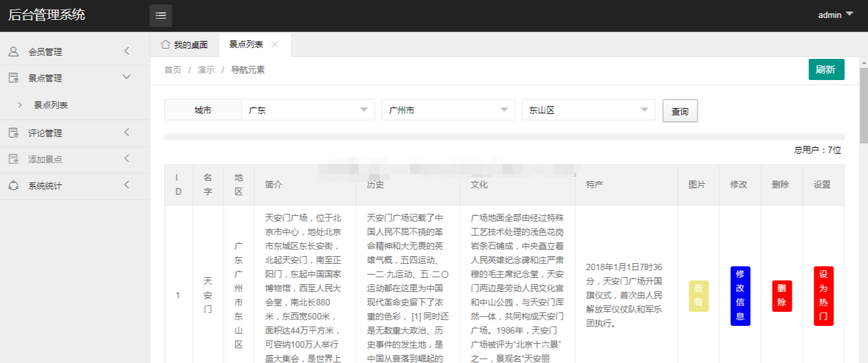Viewport: 868px width, 363px height.
Task: Click the 会员管理 user icon
Action: [x=13, y=52]
